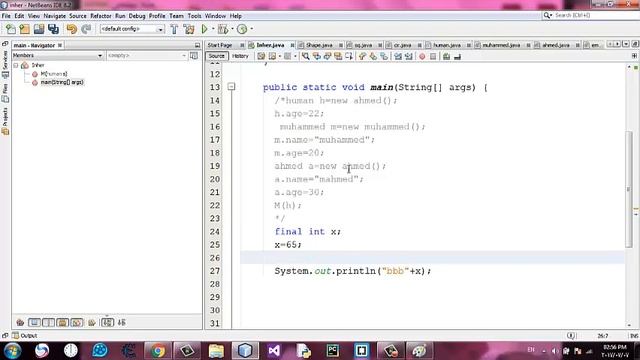This screenshot has width=640, height=360.
Task: Click the Windows Start orb
Action: [12, 351]
